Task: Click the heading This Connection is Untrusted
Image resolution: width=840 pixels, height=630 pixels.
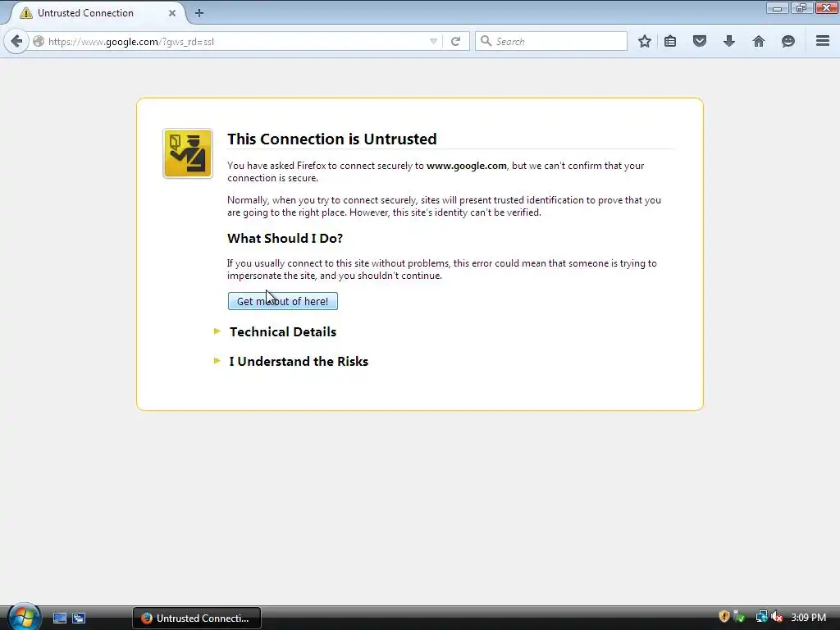Action: (x=331, y=139)
